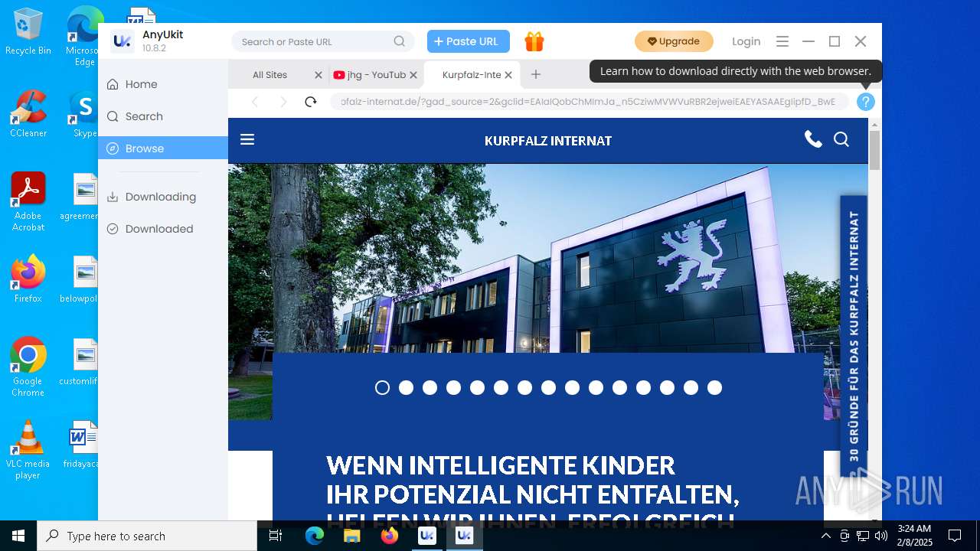Select the second slider dot
This screenshot has width=980, height=551.
pos(406,388)
